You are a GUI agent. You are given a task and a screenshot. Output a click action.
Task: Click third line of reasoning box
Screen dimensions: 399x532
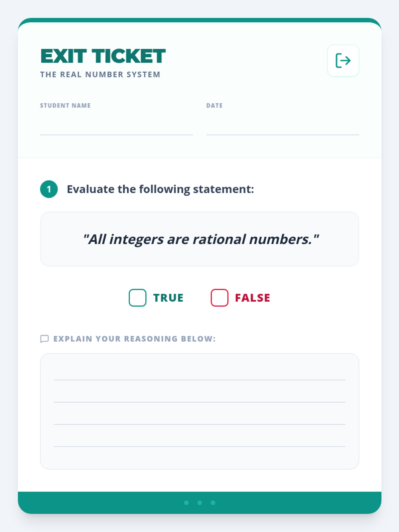pyautogui.click(x=199, y=418)
